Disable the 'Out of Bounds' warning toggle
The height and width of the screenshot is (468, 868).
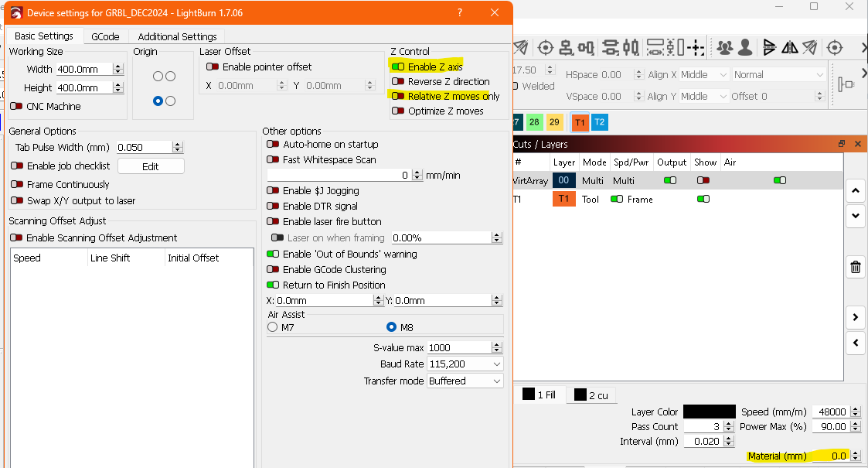coord(273,254)
